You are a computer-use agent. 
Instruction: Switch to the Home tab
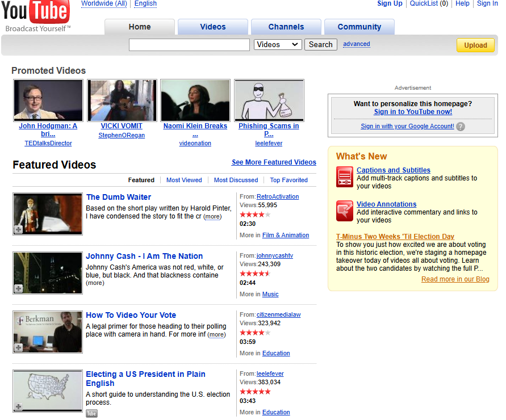(140, 27)
